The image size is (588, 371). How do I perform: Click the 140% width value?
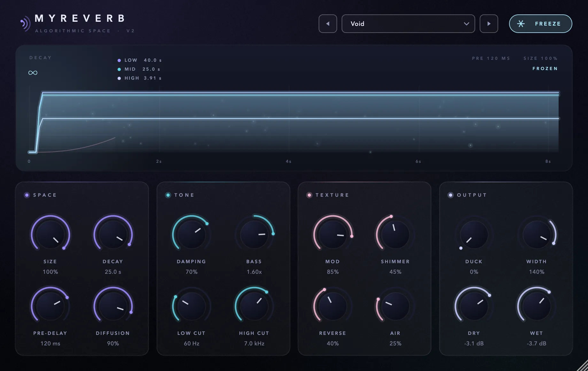coord(537,272)
